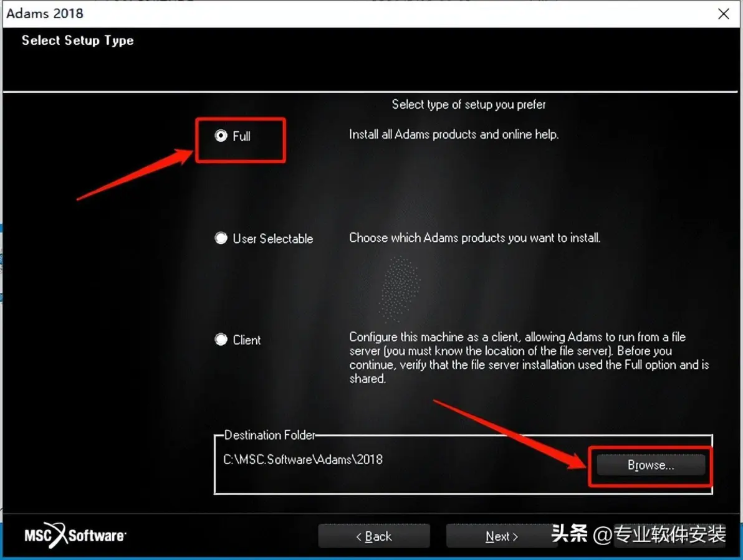Click 'Select type of setup you prefer' heading
Screen dimensions: 743x560
coord(469,104)
